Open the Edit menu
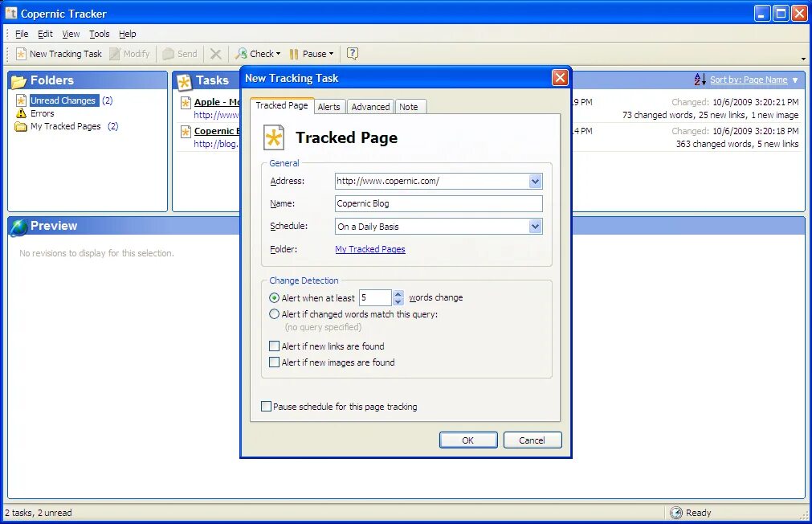The height and width of the screenshot is (524, 812). pos(45,35)
